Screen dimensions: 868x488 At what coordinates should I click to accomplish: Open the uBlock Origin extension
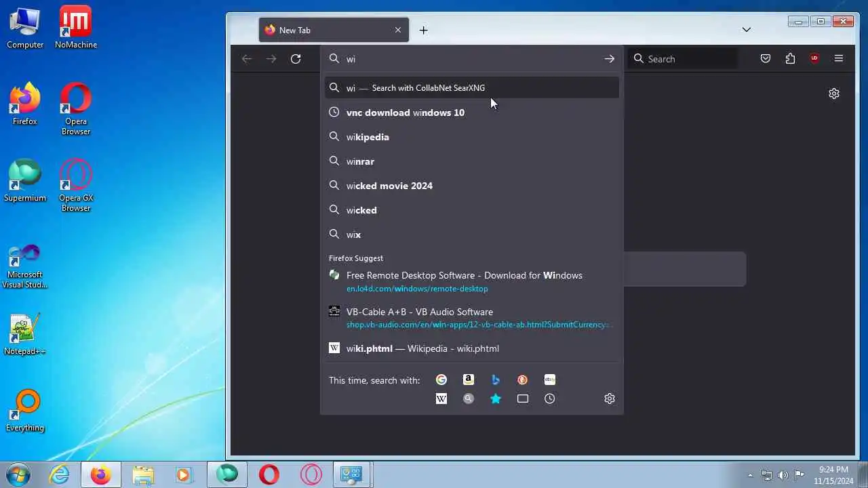pos(814,59)
